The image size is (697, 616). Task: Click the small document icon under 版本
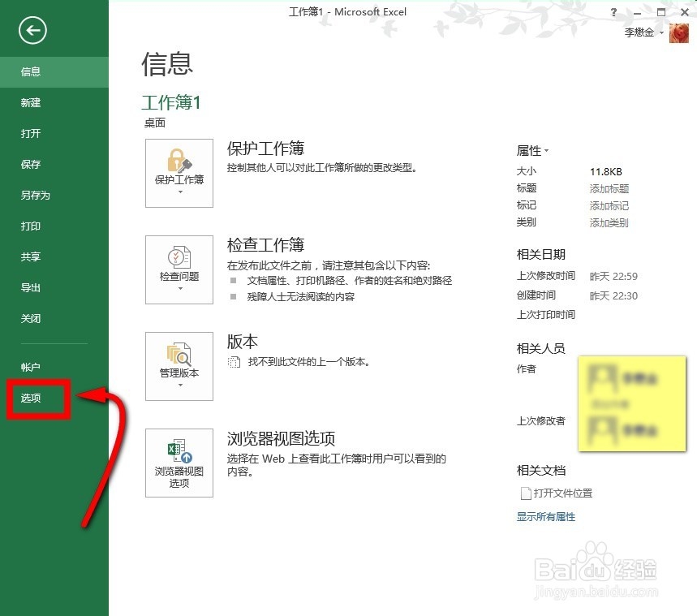(234, 362)
